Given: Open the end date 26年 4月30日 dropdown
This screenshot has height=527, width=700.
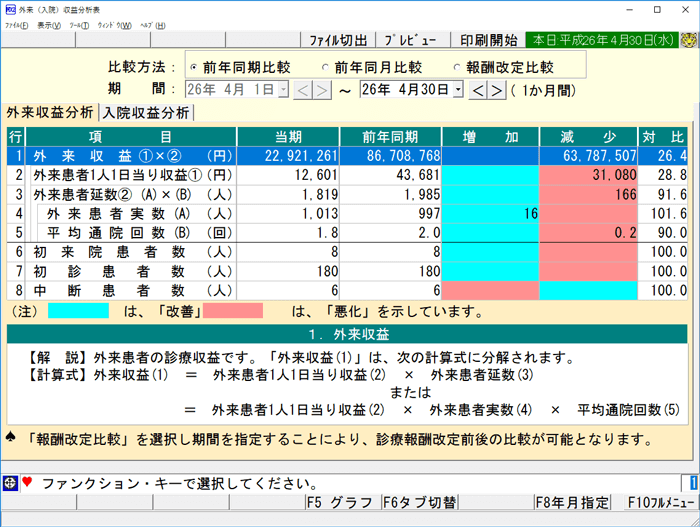Looking at the screenshot, I should click(x=458, y=91).
